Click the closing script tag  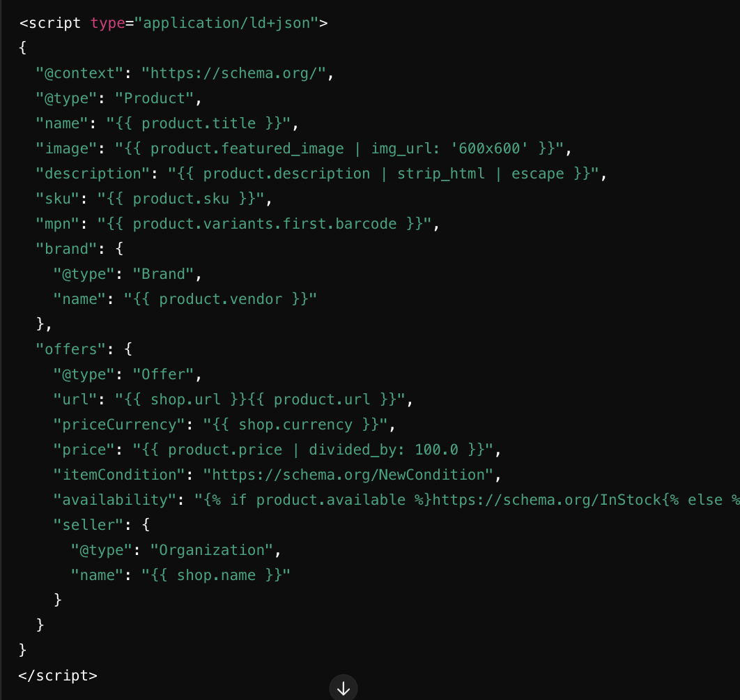[58, 676]
